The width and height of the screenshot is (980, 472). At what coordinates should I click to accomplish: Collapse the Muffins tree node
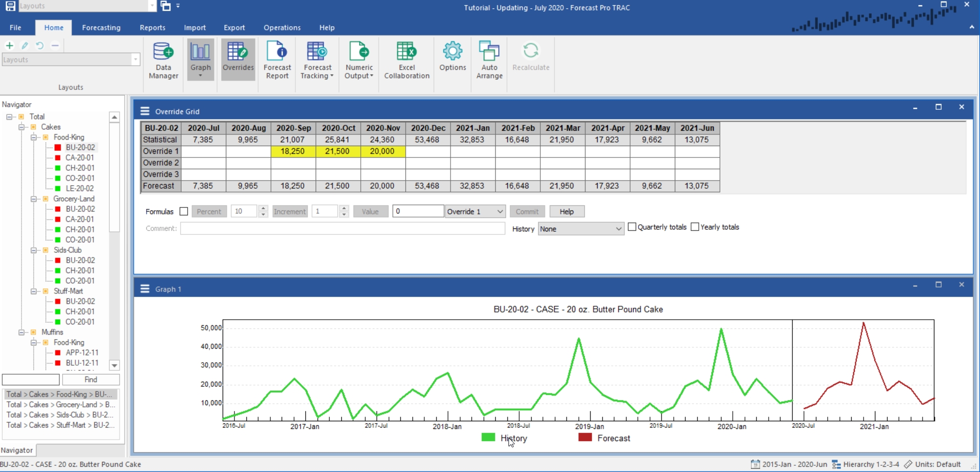point(22,332)
